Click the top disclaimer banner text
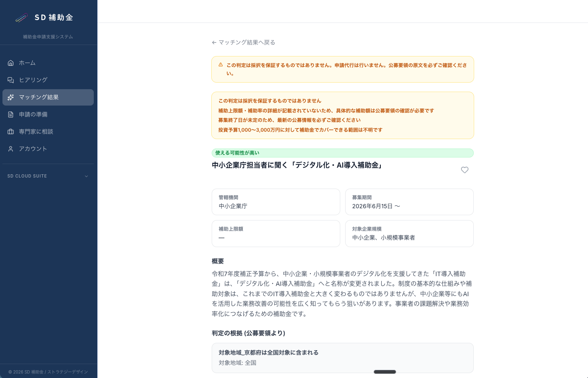588x378 pixels. [347, 69]
